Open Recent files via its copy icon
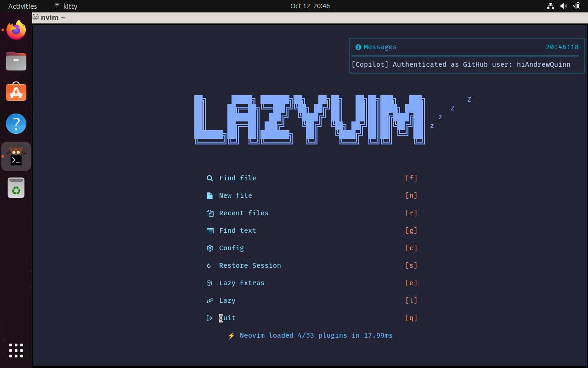Screen dimensions: 588x368 click(210, 213)
